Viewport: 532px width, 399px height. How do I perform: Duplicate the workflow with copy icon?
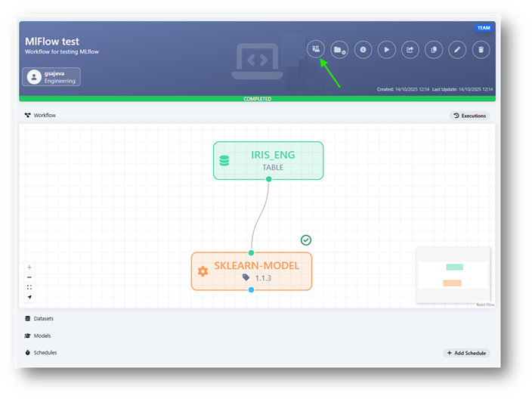tap(434, 50)
